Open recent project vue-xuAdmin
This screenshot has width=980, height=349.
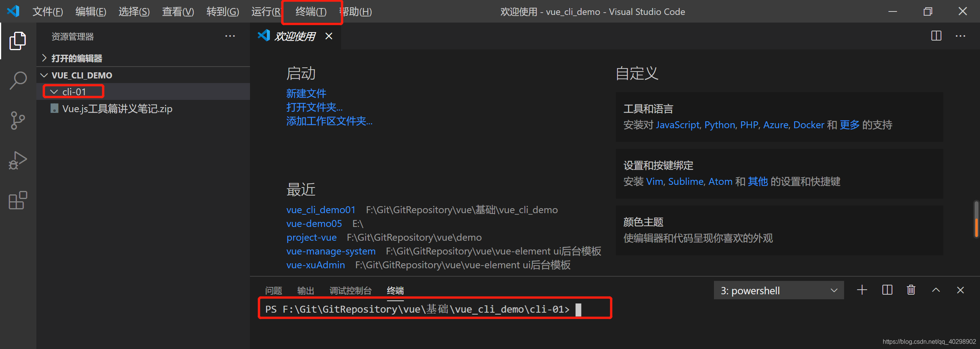point(316,265)
